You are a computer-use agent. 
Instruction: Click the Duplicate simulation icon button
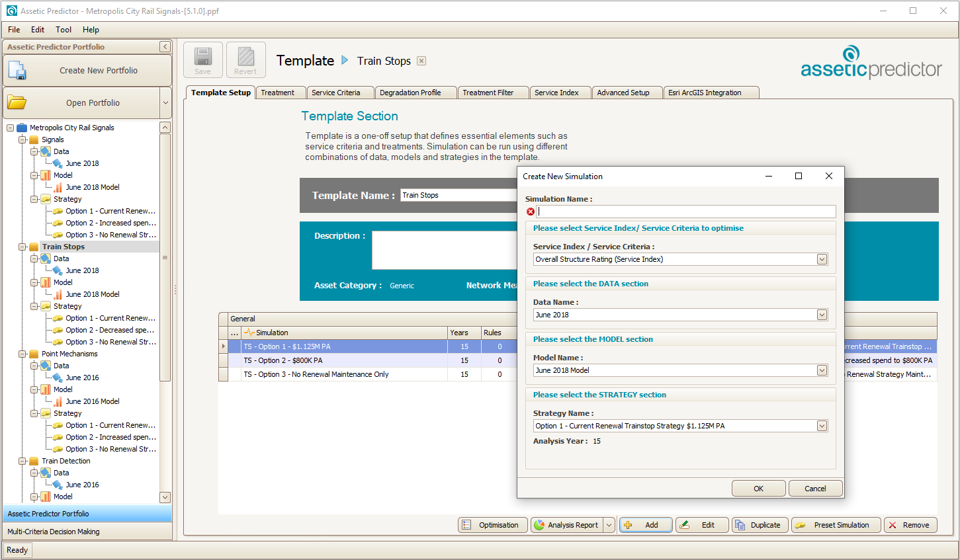pos(739,525)
